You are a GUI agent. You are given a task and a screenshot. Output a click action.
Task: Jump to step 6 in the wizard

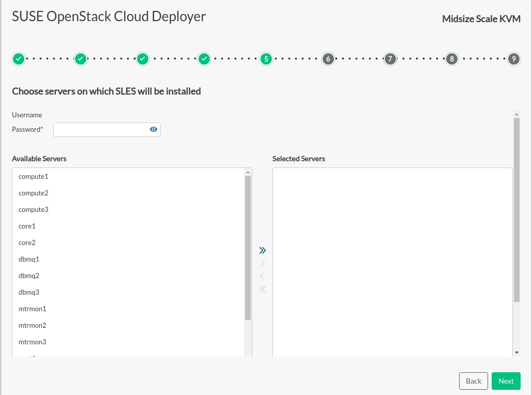pyautogui.click(x=328, y=59)
